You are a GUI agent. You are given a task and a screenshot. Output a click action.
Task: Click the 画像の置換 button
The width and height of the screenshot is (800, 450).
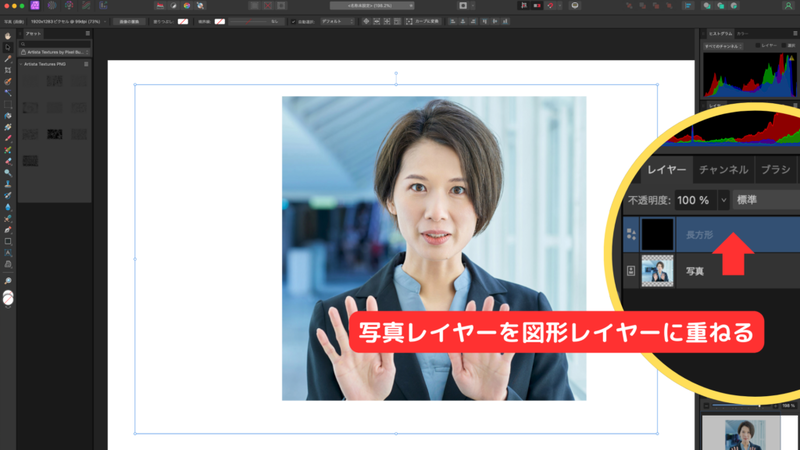(129, 21)
